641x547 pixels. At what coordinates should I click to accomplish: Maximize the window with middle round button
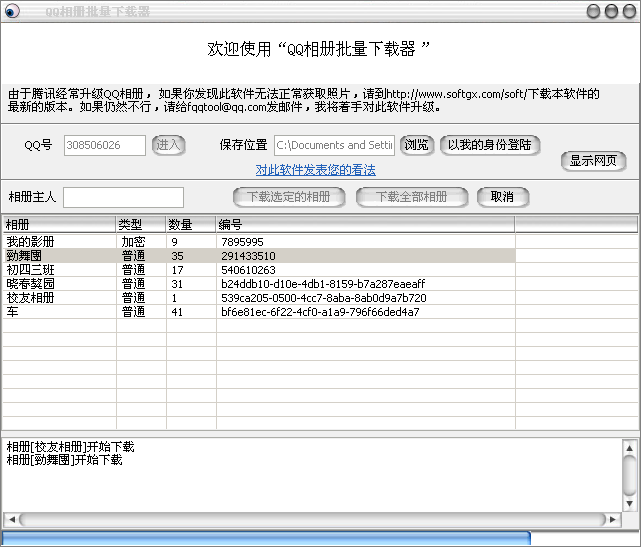pos(611,11)
